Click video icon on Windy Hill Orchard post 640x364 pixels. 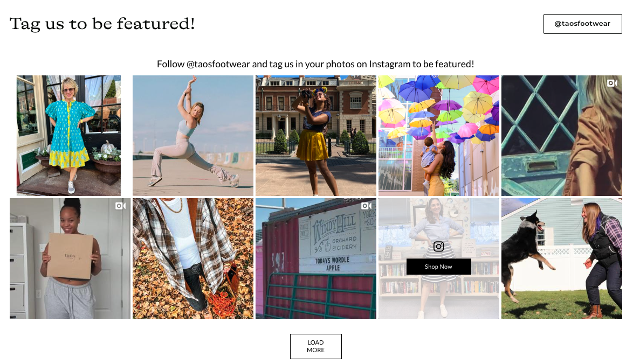[366, 206]
